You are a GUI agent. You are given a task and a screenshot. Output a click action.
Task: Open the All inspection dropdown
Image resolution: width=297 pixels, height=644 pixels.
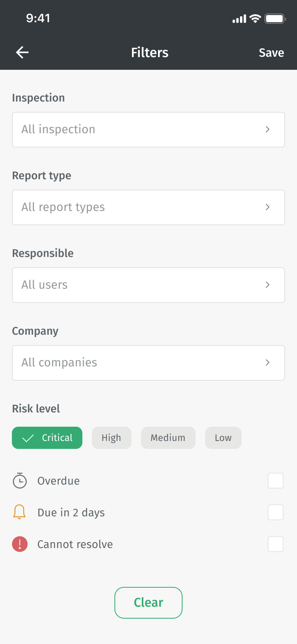(148, 130)
